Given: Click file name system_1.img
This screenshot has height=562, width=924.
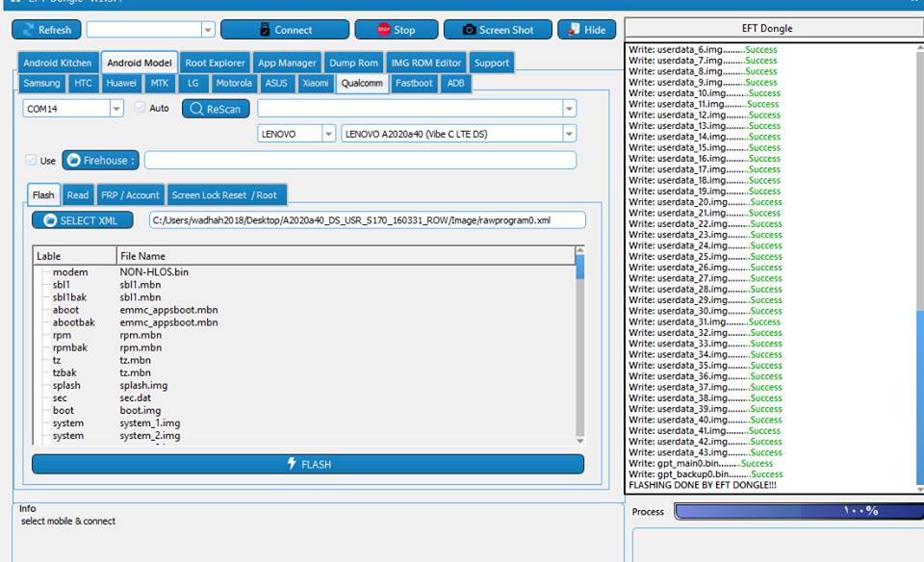Looking at the screenshot, I should tap(150, 423).
